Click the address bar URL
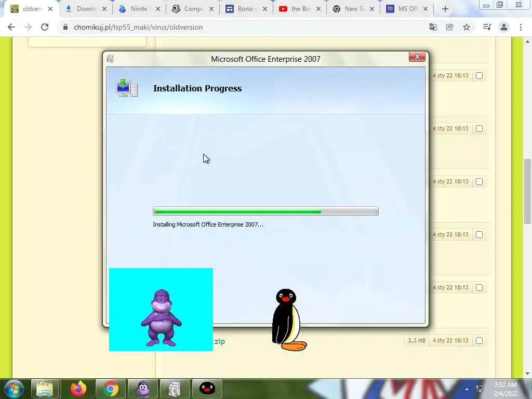Image resolution: width=532 pixels, height=399 pixels. [x=138, y=27]
